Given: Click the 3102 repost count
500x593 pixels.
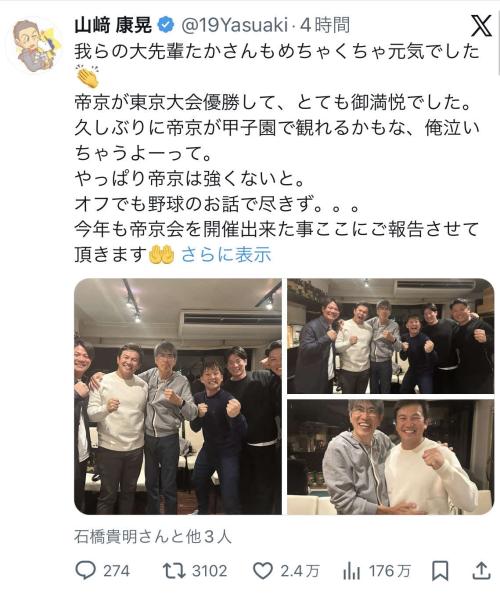Looking at the screenshot, I should coord(210,571).
